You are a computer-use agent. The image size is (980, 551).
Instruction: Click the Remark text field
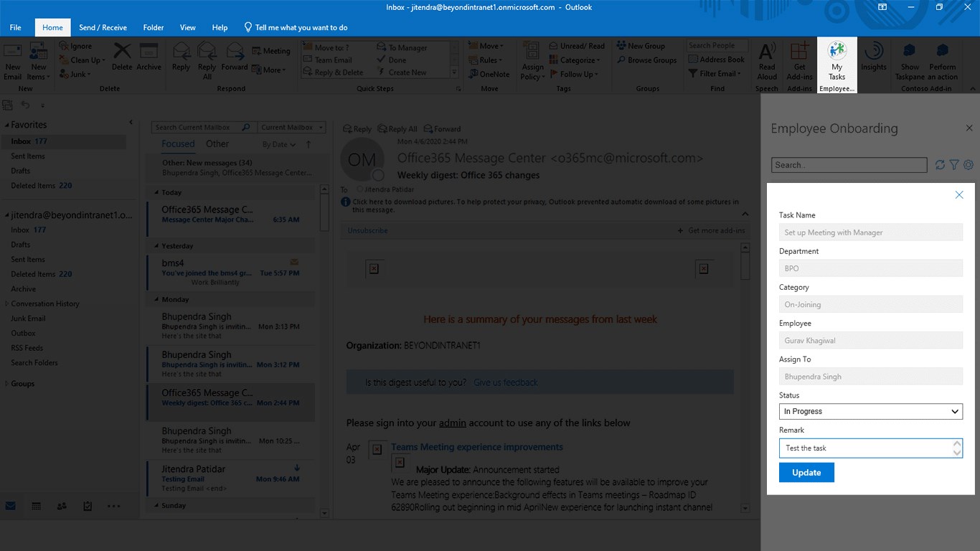tap(871, 448)
